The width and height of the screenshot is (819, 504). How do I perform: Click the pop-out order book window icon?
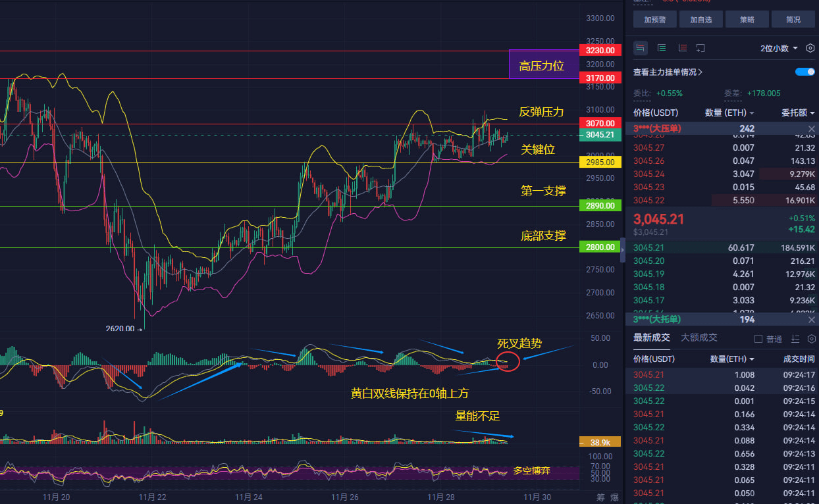coord(701,48)
